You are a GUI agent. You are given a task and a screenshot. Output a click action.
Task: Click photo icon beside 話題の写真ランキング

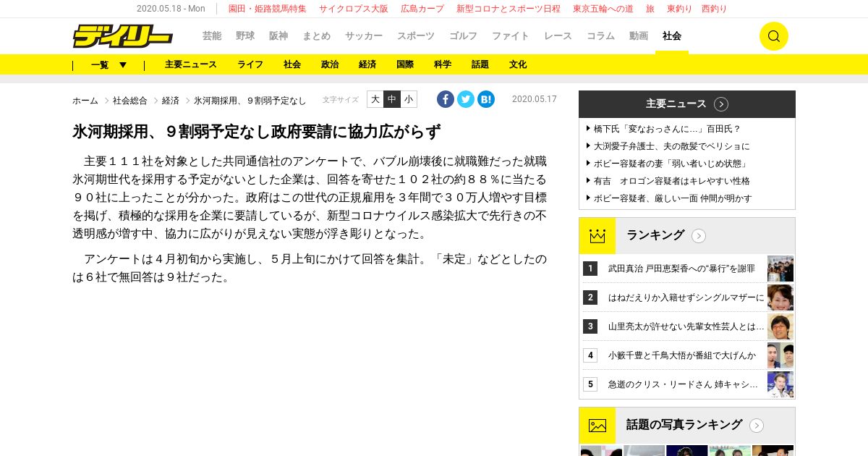coord(597,426)
